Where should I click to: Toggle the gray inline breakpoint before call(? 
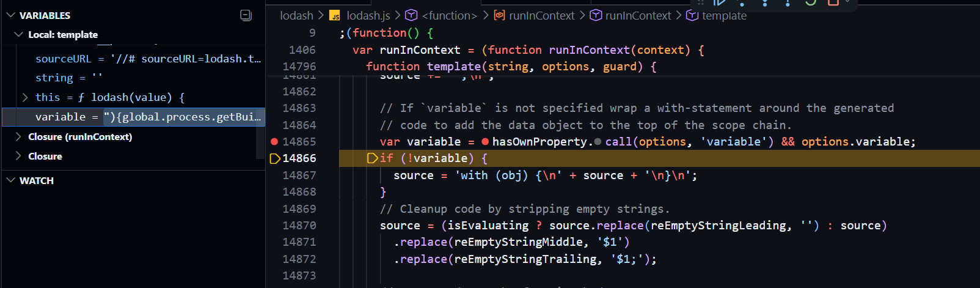(x=598, y=142)
